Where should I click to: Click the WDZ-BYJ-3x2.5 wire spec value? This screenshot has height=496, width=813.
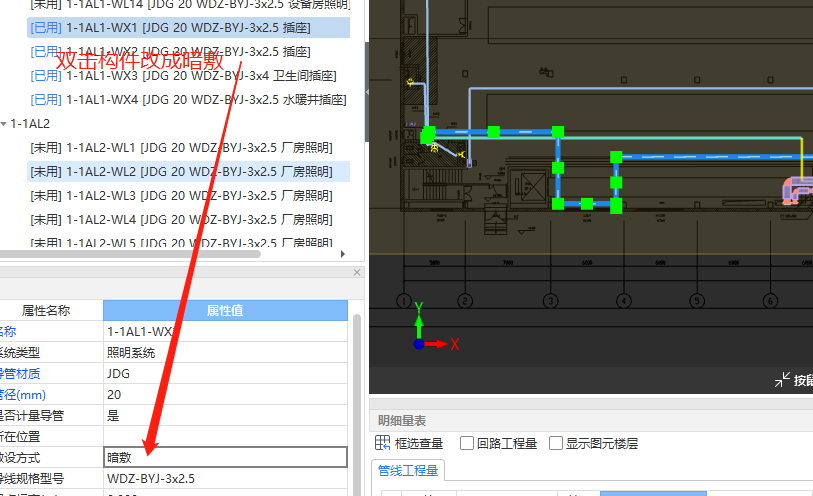pos(225,478)
